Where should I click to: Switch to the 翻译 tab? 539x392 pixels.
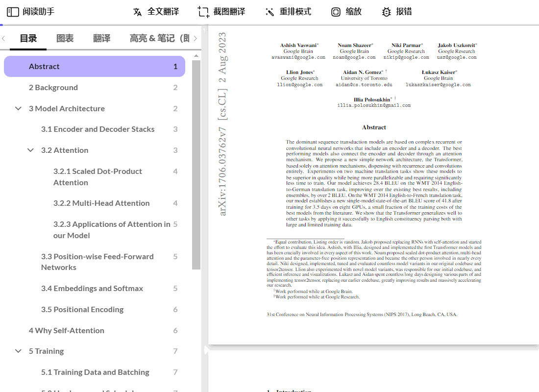[101, 38]
